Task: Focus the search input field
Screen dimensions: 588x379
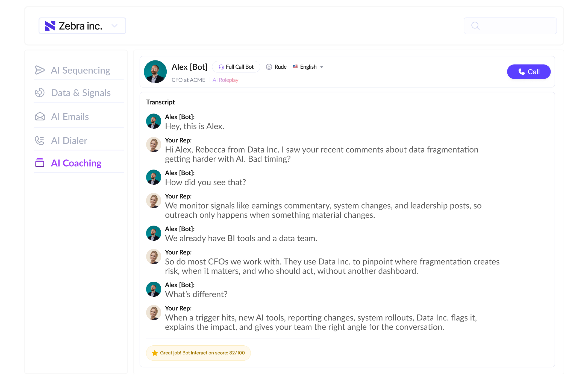Action: pos(510,26)
